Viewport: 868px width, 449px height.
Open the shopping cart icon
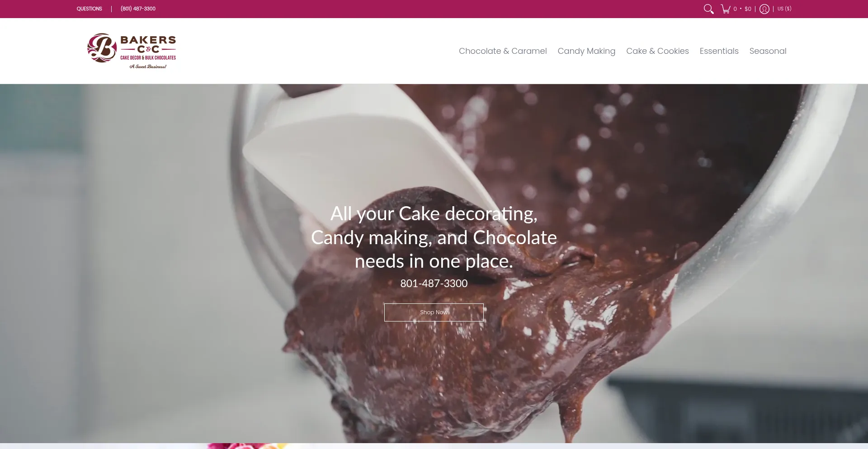(726, 9)
